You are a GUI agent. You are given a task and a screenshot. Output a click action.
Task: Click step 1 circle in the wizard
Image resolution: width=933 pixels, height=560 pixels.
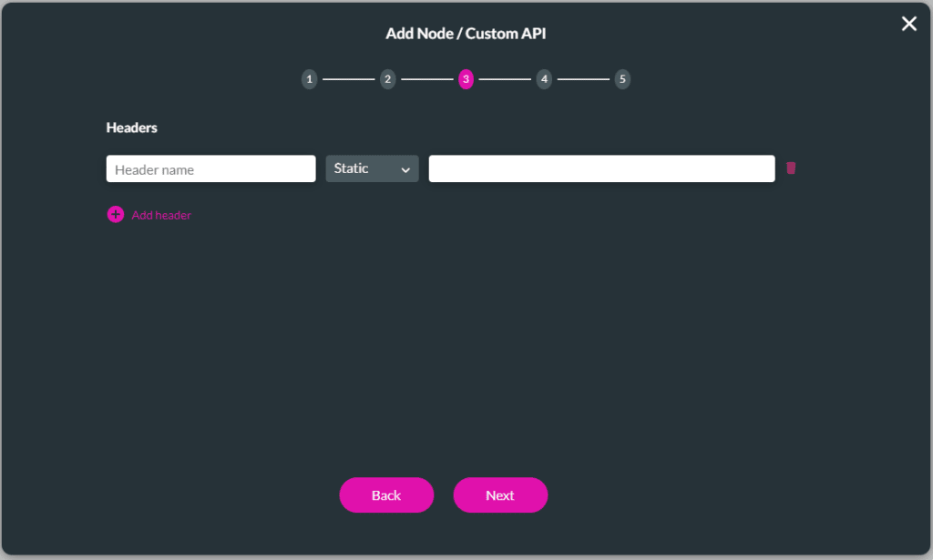point(309,79)
